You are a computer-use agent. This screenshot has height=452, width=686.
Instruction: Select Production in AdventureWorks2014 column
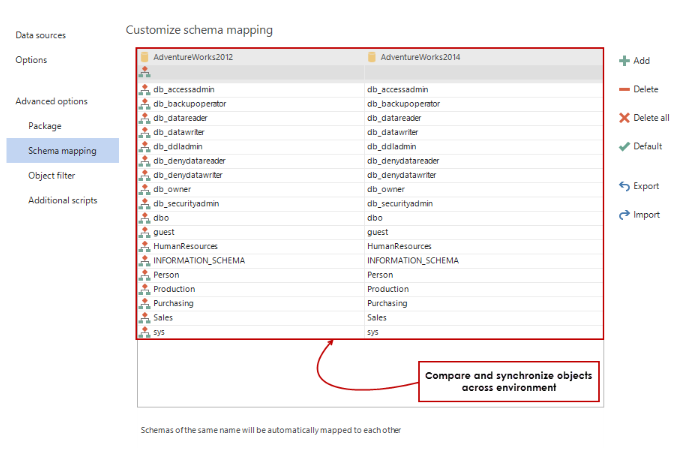388,289
